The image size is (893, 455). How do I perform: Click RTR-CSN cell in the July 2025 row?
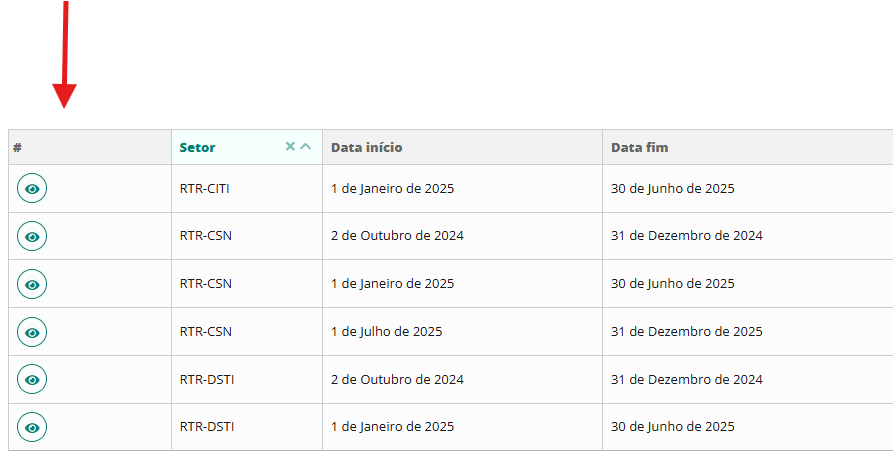[x=205, y=332]
